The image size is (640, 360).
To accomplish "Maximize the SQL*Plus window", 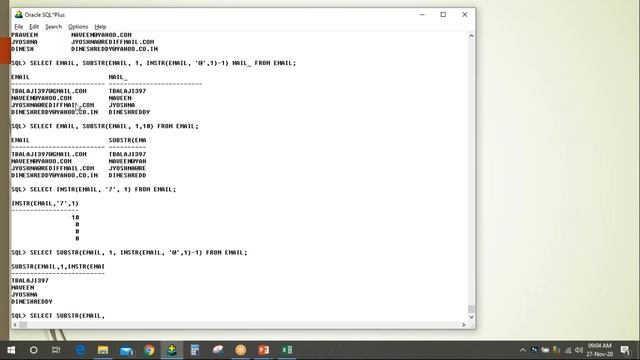I will tap(443, 15).
